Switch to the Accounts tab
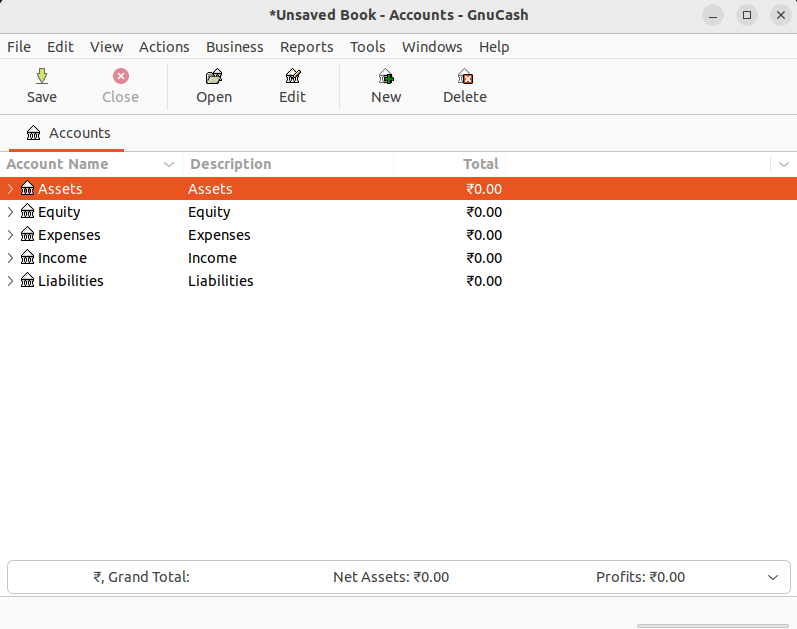 click(x=67, y=133)
